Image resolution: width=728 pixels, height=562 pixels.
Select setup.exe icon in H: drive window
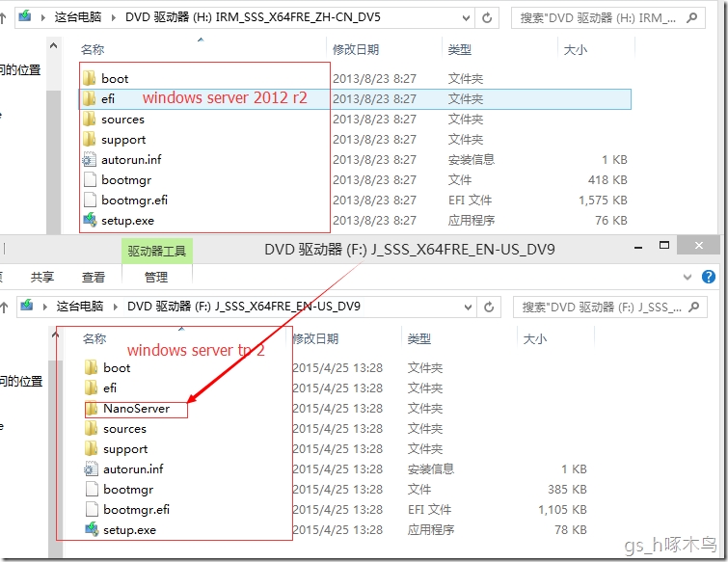coord(90,220)
